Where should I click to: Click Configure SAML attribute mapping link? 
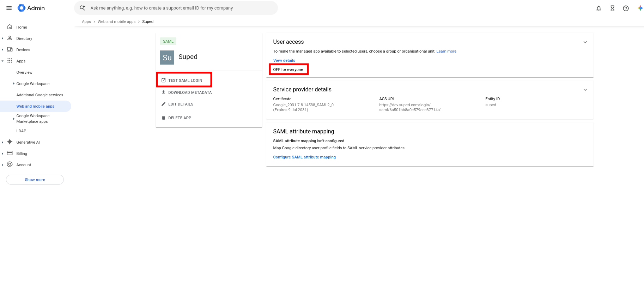pos(304,157)
